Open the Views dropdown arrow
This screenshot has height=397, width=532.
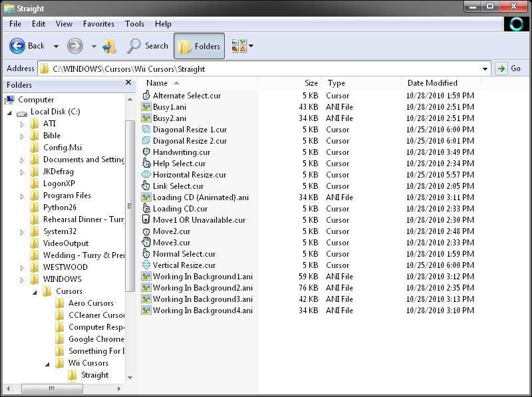coord(251,46)
